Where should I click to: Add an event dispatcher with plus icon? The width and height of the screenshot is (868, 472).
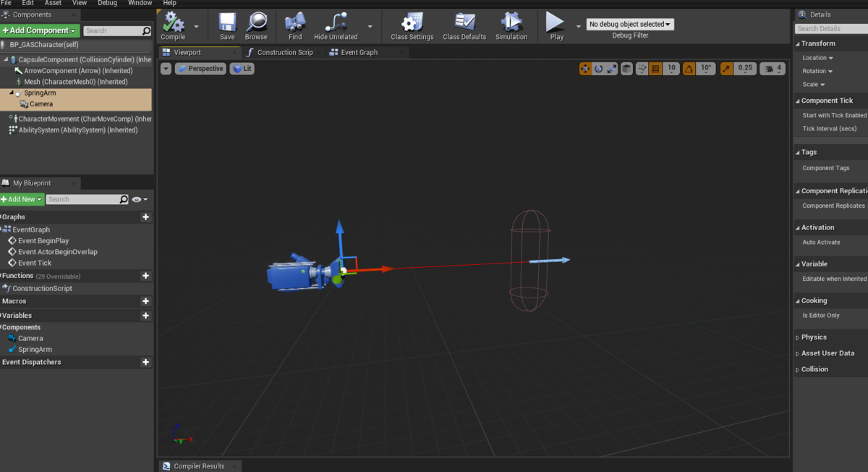145,362
